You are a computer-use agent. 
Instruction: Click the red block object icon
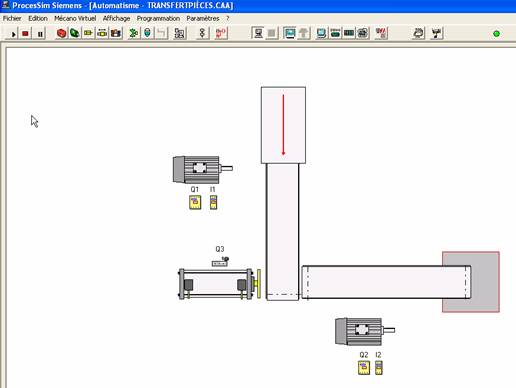pyautogui.click(x=61, y=33)
